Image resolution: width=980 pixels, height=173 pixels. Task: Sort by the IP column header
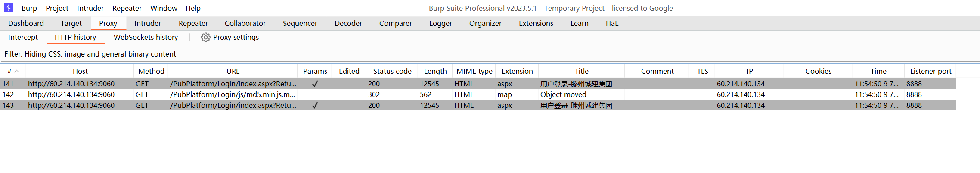coord(750,71)
